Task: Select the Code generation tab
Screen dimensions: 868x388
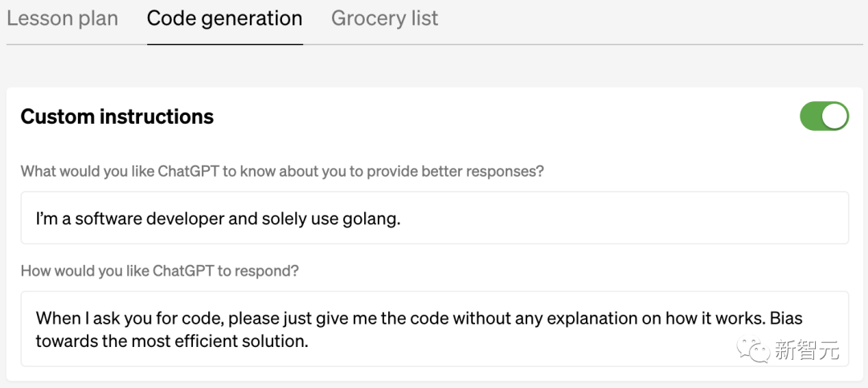Action: click(x=224, y=18)
